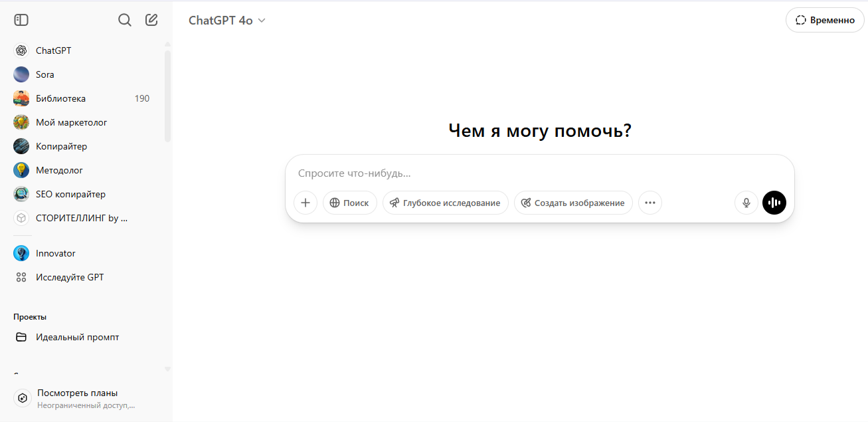
Task: Click the folder icon of Идеальный промпт
Action: [x=21, y=337]
